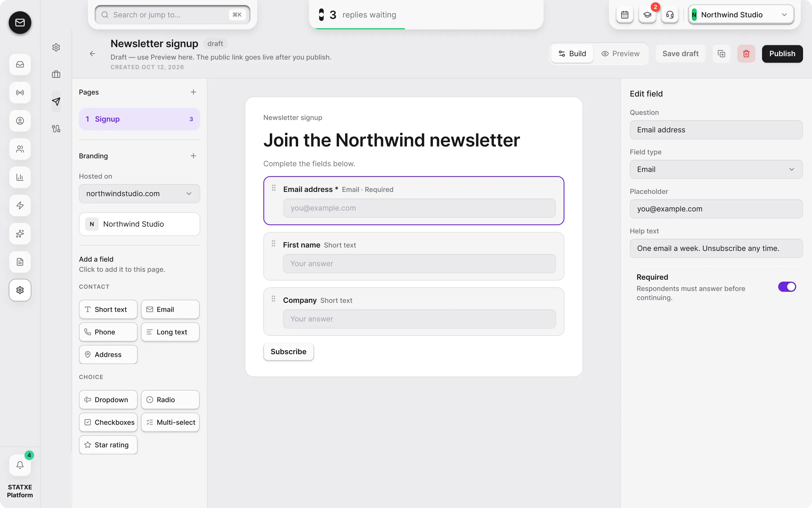
Task: Click the First name drag handle
Action: point(273,243)
